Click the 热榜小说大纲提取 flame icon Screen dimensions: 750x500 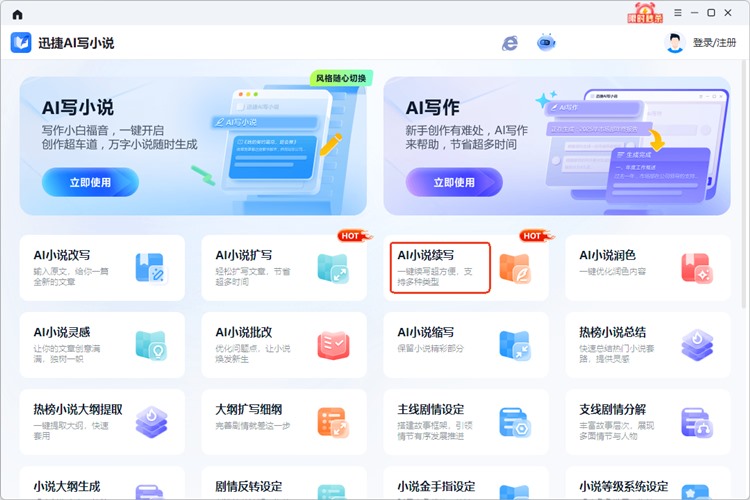[152, 422]
